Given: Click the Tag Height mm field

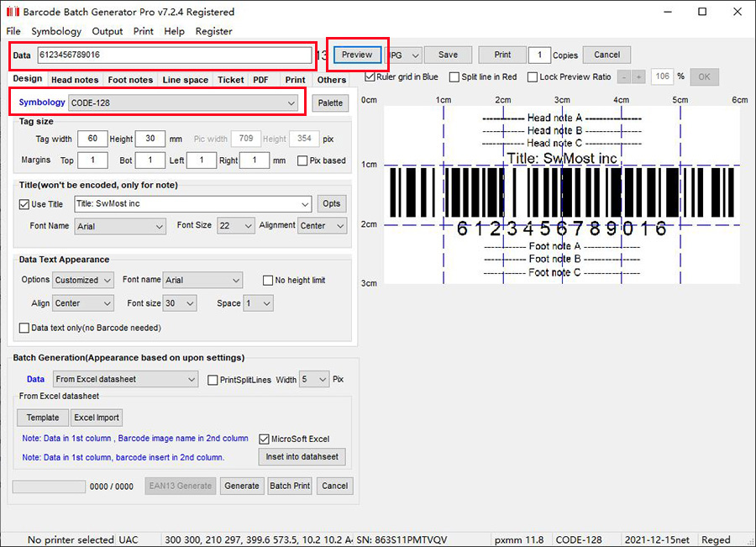Looking at the screenshot, I should pos(150,139).
